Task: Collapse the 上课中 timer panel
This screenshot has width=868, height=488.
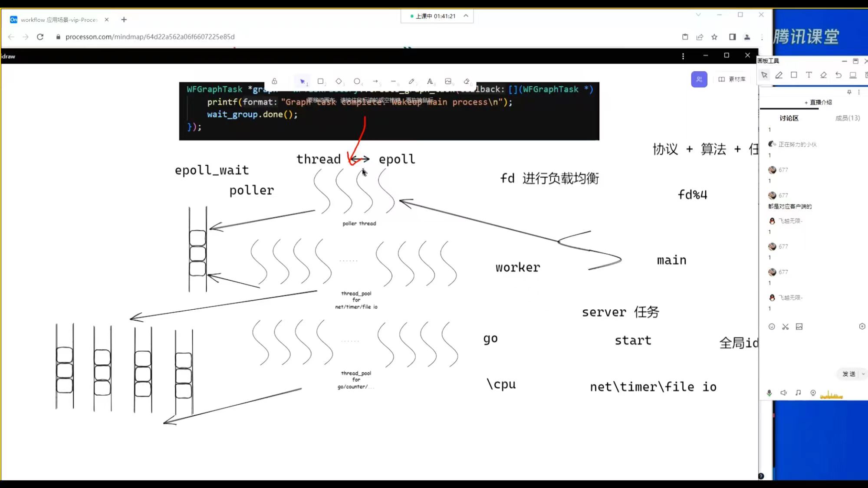Action: [467, 16]
